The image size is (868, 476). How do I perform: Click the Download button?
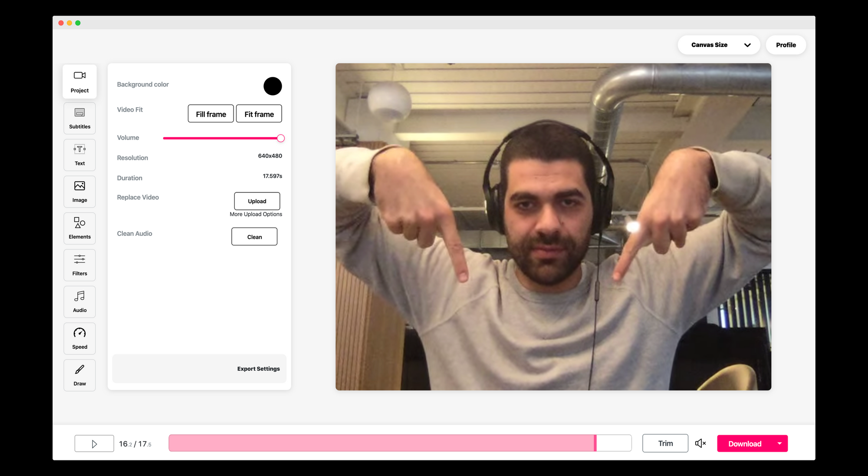(x=745, y=443)
